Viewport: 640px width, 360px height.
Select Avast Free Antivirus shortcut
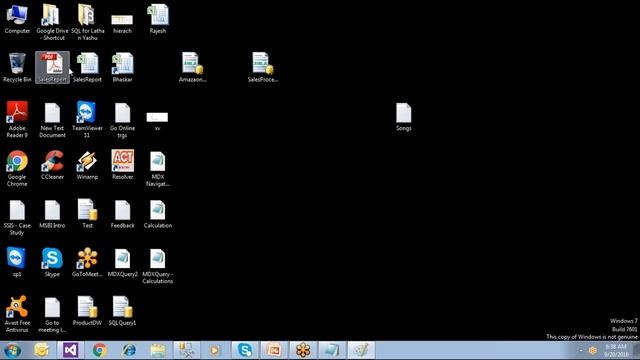tap(17, 314)
